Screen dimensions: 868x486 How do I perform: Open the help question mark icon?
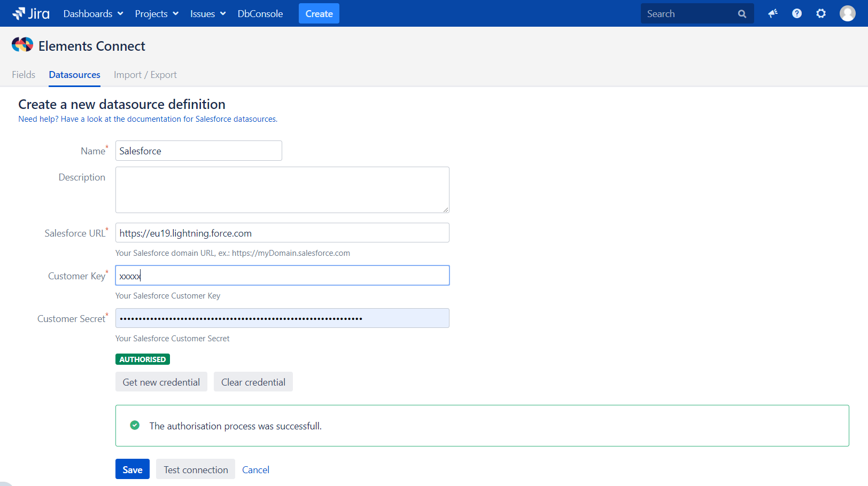click(x=796, y=14)
